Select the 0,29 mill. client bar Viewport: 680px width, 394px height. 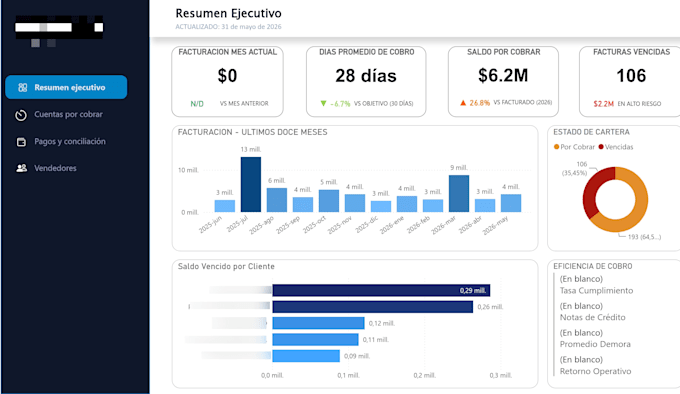pos(381,290)
